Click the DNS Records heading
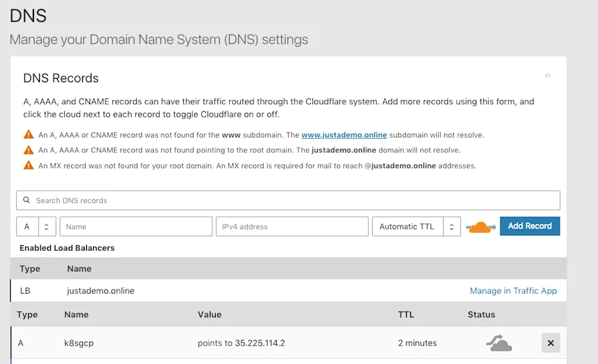The width and height of the screenshot is (598, 364). pyautogui.click(x=61, y=78)
